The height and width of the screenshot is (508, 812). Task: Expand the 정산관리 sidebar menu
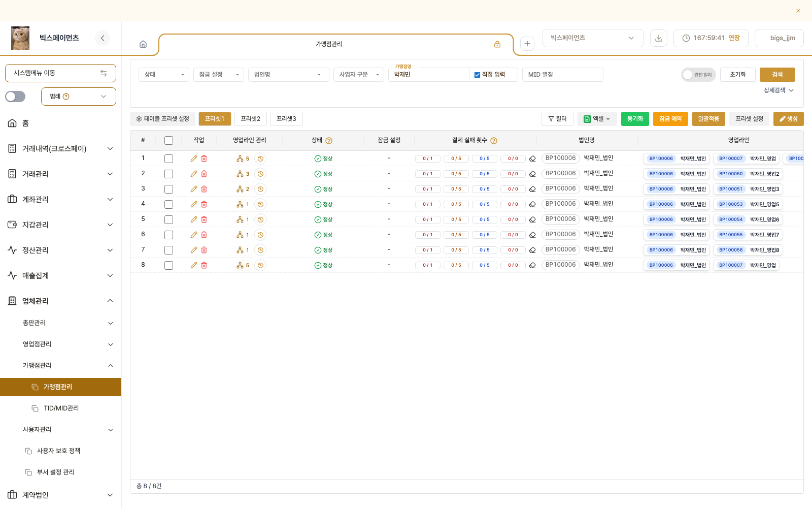(x=61, y=250)
